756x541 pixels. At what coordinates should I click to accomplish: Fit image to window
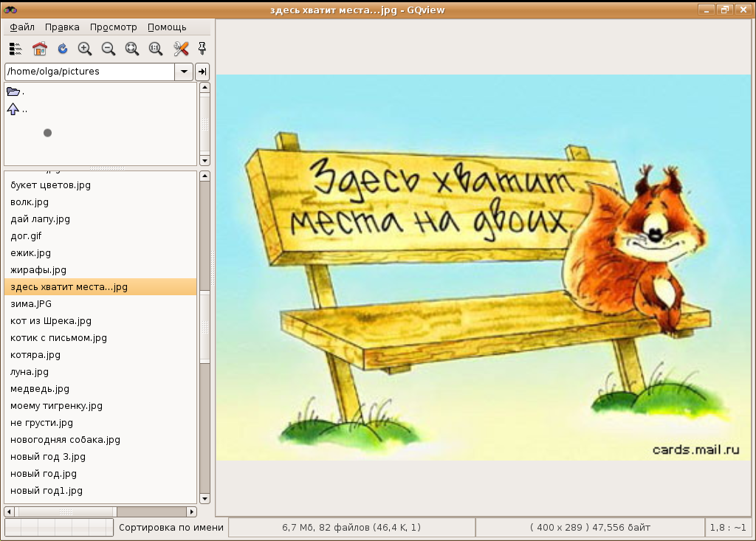pos(132,49)
